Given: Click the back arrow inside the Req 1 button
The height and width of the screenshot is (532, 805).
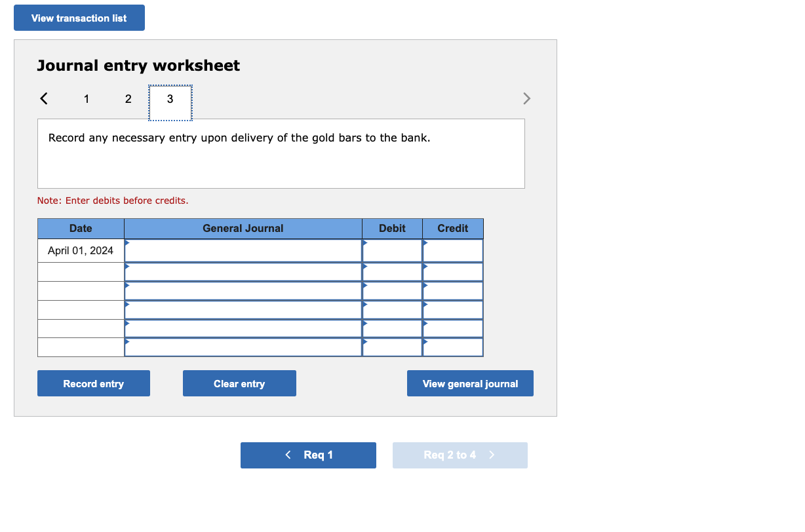Looking at the screenshot, I should pyautogui.click(x=287, y=454).
